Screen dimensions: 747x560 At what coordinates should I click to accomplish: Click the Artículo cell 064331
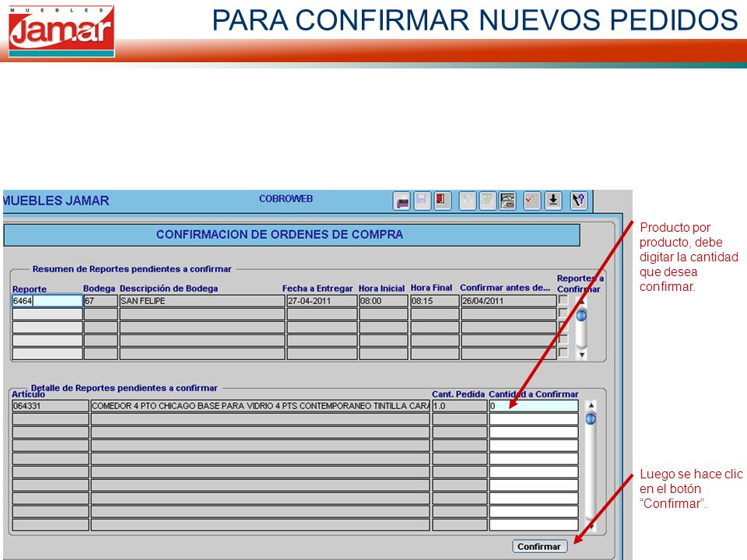point(51,406)
